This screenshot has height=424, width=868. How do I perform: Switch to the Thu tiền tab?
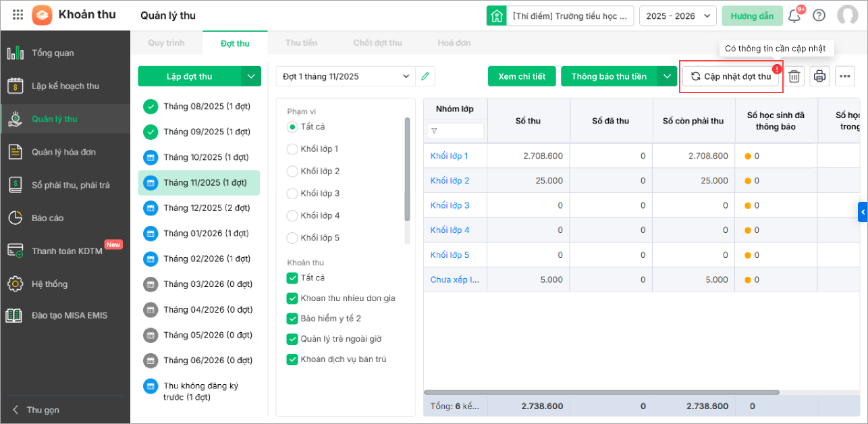301,43
